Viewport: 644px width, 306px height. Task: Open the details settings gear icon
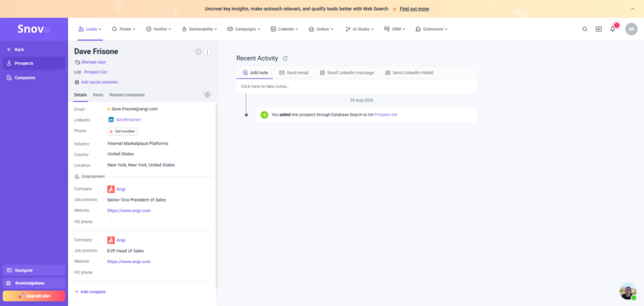point(208,95)
